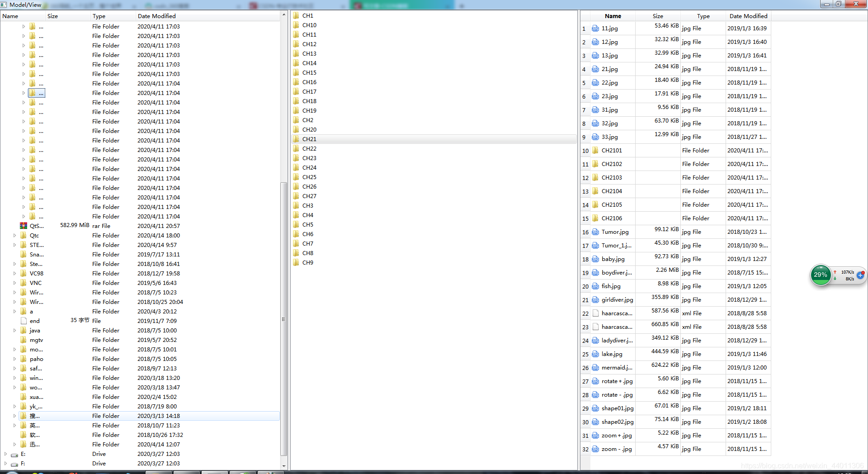Expand the STE... folder node
The height and width of the screenshot is (474, 868).
(14, 245)
